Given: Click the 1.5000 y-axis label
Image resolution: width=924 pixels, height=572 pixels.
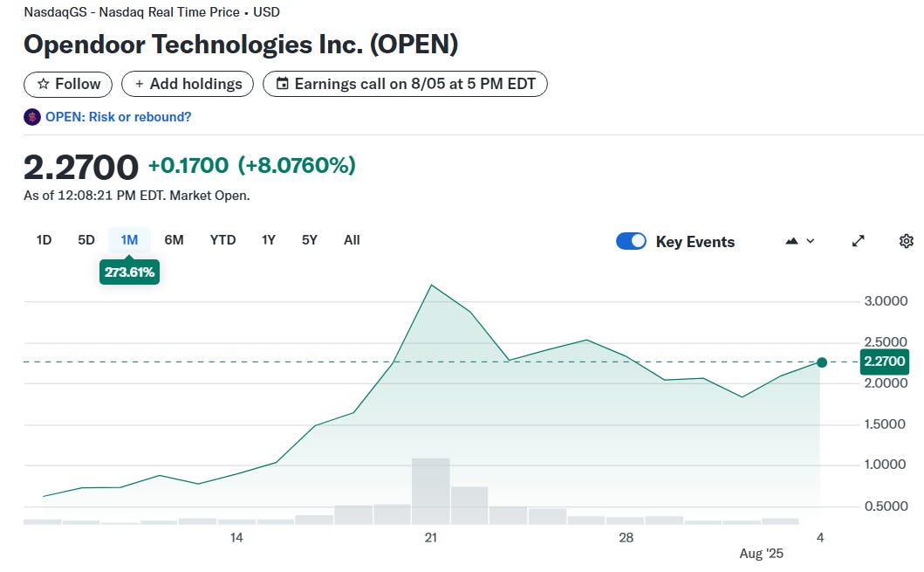Looking at the screenshot, I should [885, 424].
